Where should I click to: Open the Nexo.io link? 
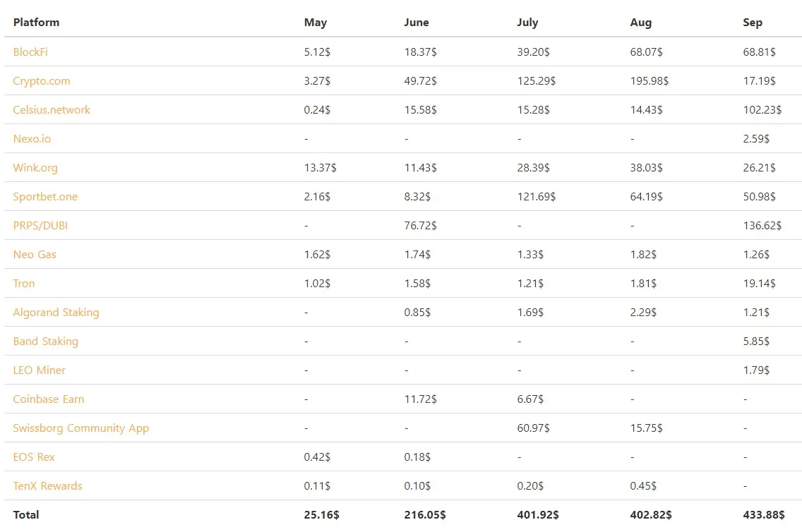(32, 138)
